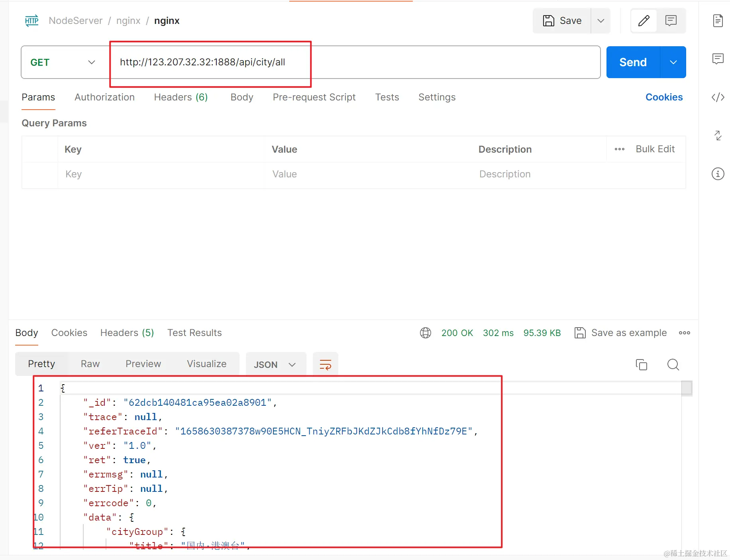Select the Raw view
Viewport: 730px width, 560px height.
click(x=90, y=364)
